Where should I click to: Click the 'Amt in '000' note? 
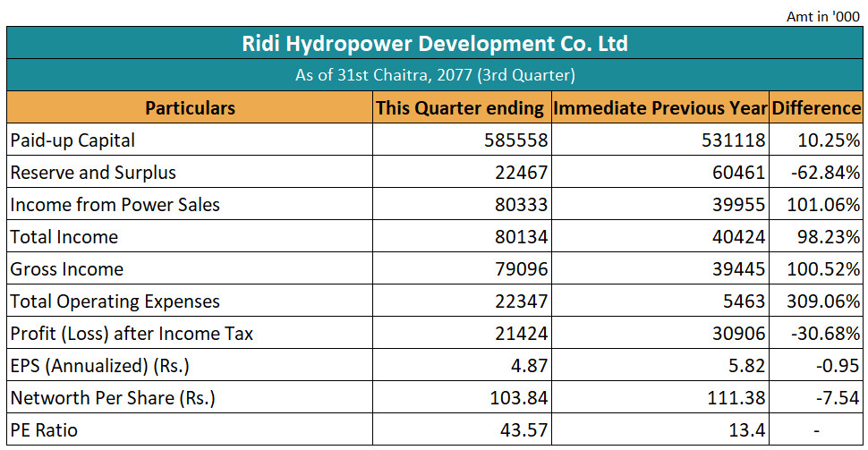pyautogui.click(x=823, y=17)
